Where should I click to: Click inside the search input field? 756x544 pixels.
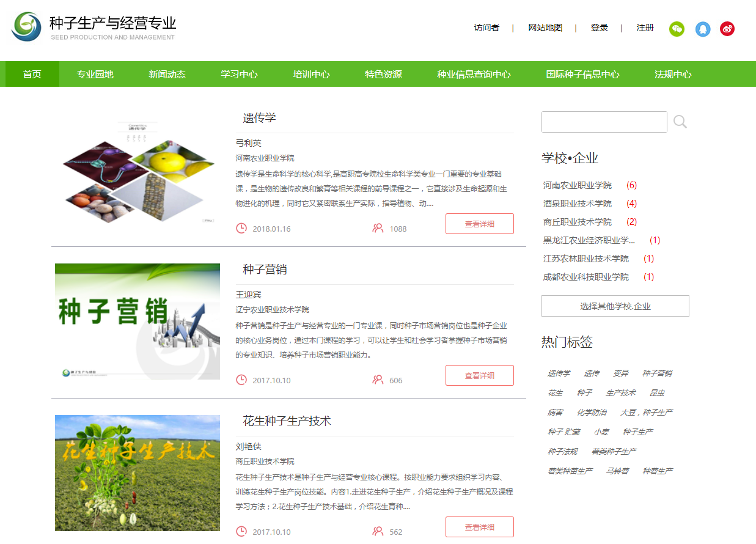[604, 122]
